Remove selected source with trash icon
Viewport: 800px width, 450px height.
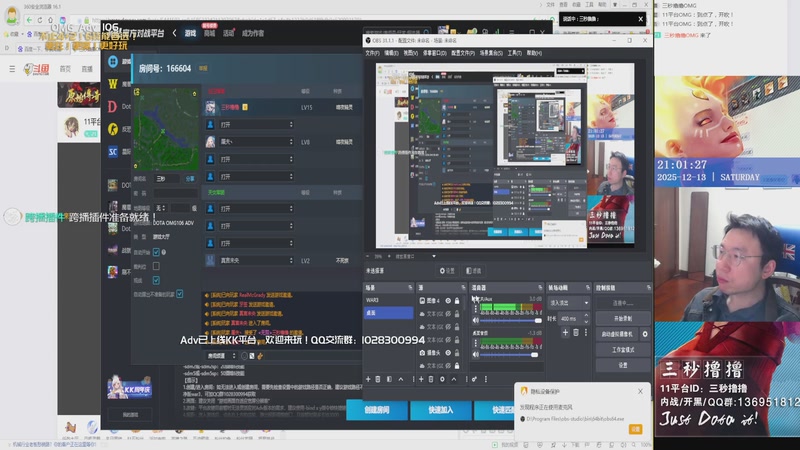[431, 379]
